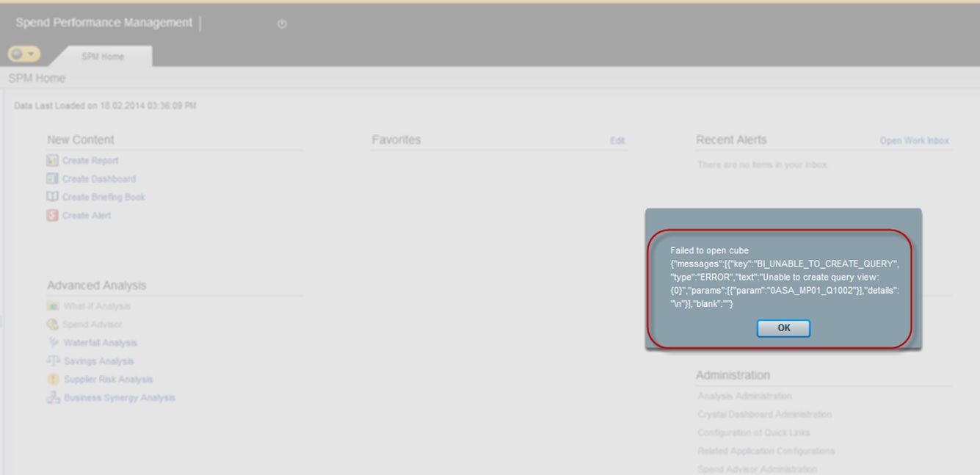Screen dimensions: 980x475
Task: Click the Create Briefing Book icon
Action: coord(52,197)
